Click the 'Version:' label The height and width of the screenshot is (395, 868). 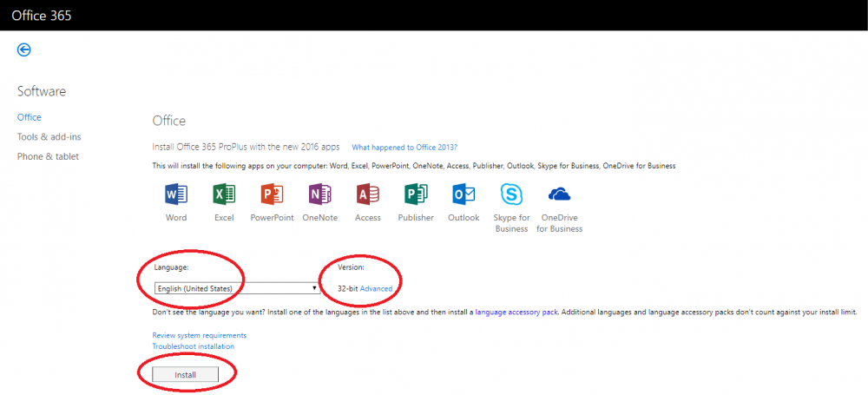click(x=351, y=267)
